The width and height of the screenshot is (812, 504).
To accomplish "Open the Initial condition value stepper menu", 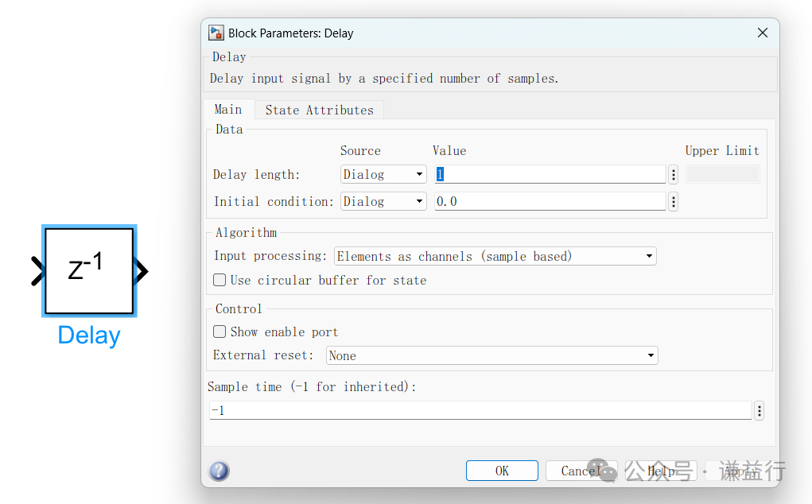I will tap(673, 201).
